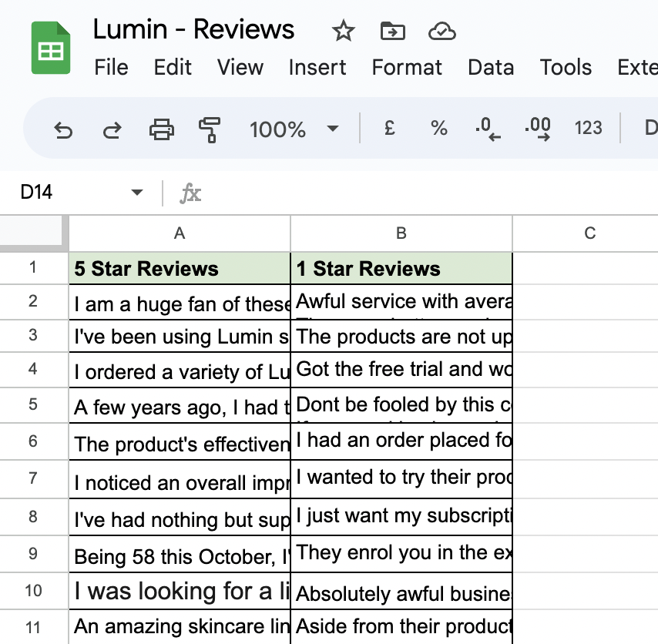Open the 123 number format menu
Viewport: 658px width, 644px height.
[588, 128]
